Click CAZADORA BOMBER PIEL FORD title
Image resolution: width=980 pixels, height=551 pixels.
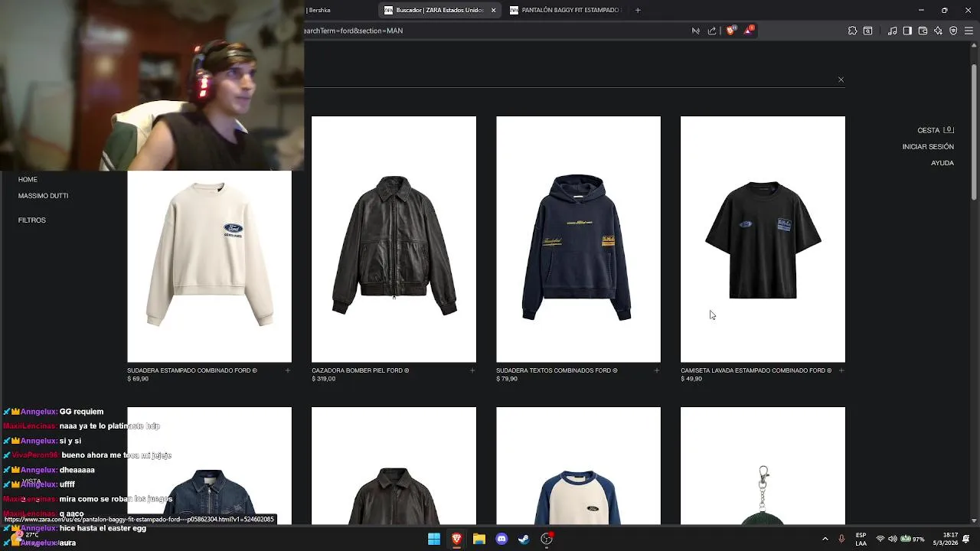point(361,370)
